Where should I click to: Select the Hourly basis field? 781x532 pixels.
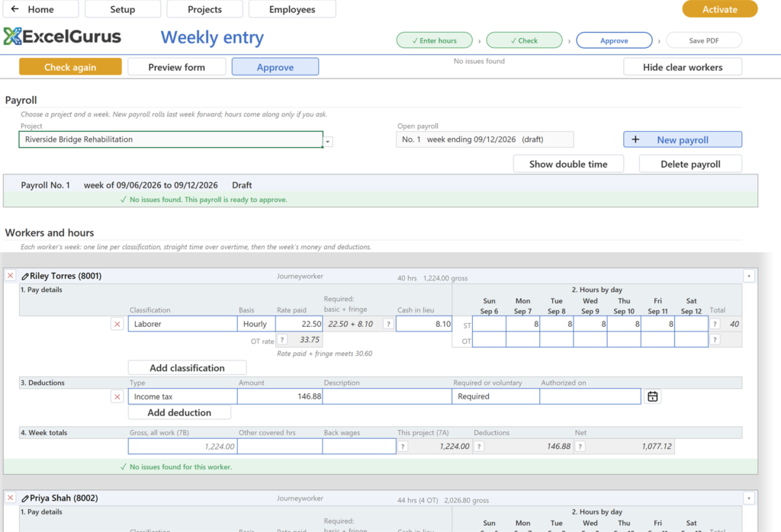[x=256, y=324]
